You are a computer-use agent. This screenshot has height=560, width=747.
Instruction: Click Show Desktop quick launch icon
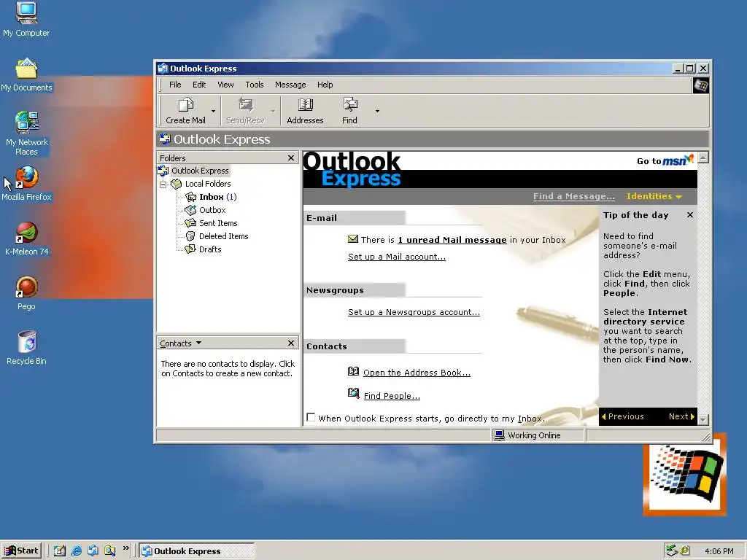(60, 551)
